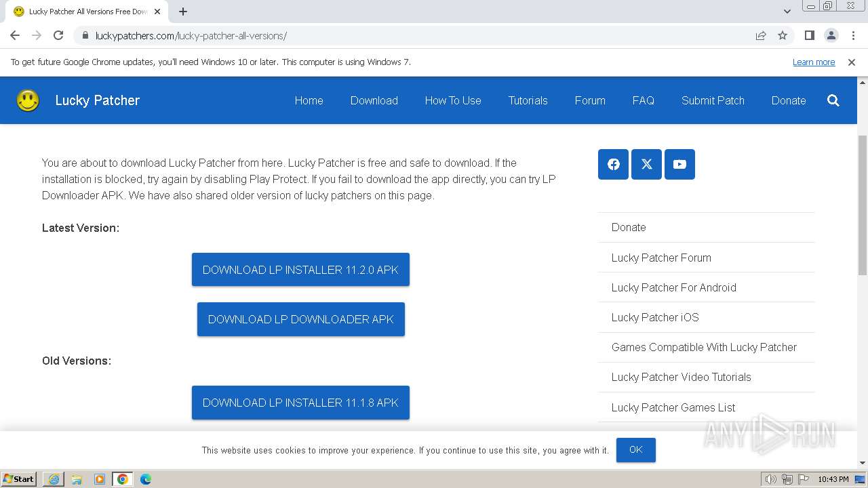The height and width of the screenshot is (488, 868).
Task: Go back with the browser back arrow
Action: pos(15,35)
